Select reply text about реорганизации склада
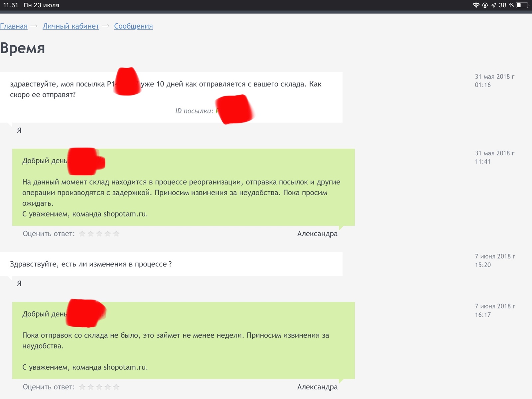The height and width of the screenshot is (399, 532). click(x=181, y=193)
